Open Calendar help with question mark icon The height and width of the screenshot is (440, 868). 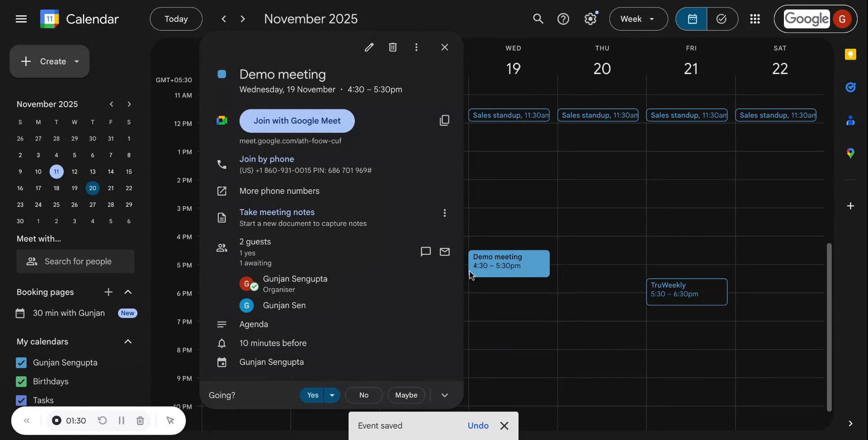tap(564, 19)
